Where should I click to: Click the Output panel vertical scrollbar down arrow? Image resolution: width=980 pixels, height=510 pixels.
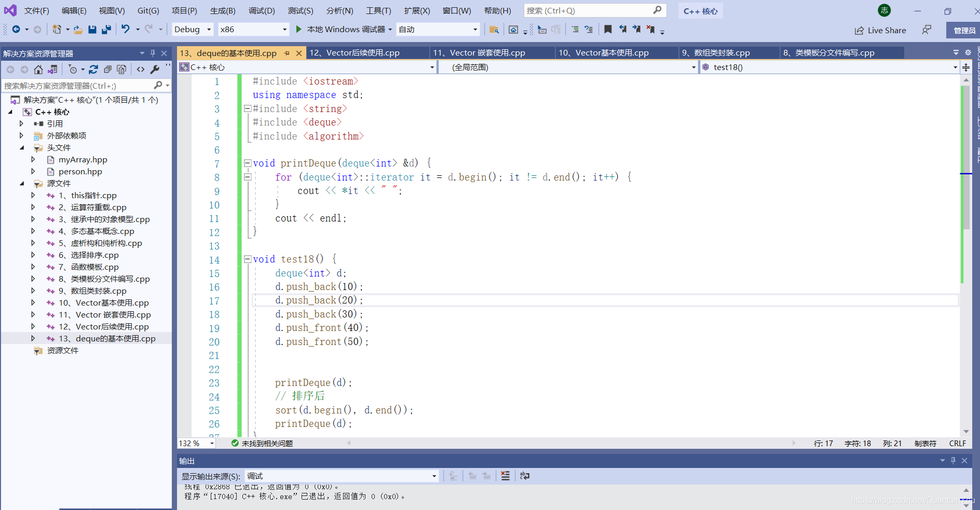point(966,506)
